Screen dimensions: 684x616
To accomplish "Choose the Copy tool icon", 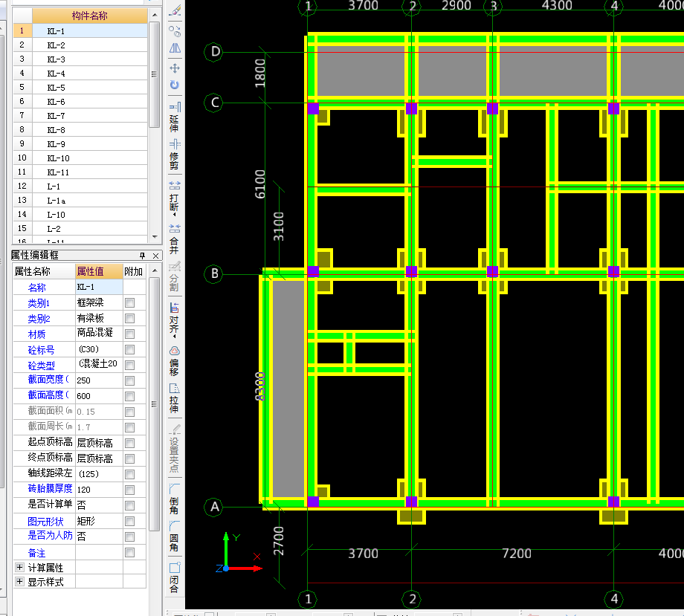I will pyautogui.click(x=175, y=31).
